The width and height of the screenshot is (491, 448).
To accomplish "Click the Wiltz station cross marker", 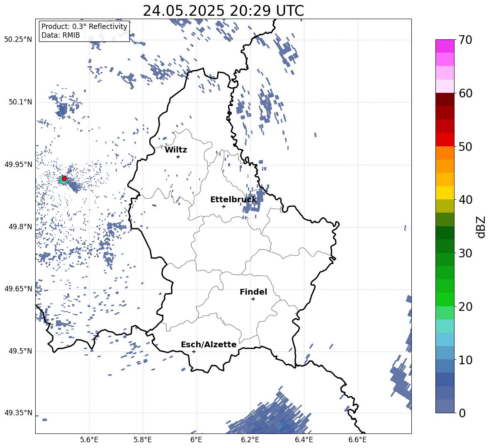I will tap(178, 157).
